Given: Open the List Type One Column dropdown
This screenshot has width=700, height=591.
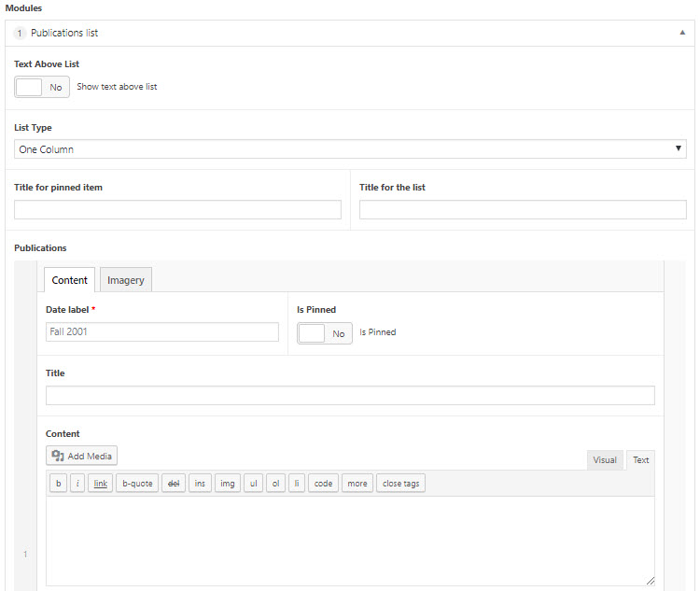Looking at the screenshot, I should click(x=350, y=149).
